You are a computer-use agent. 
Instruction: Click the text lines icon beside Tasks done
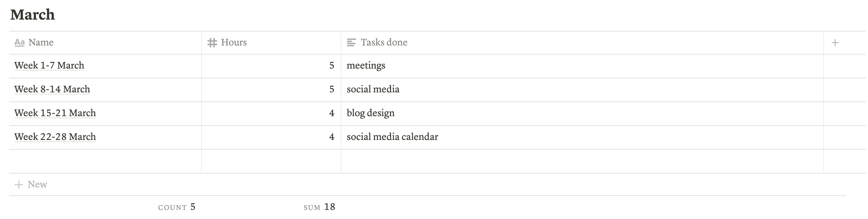(351, 43)
